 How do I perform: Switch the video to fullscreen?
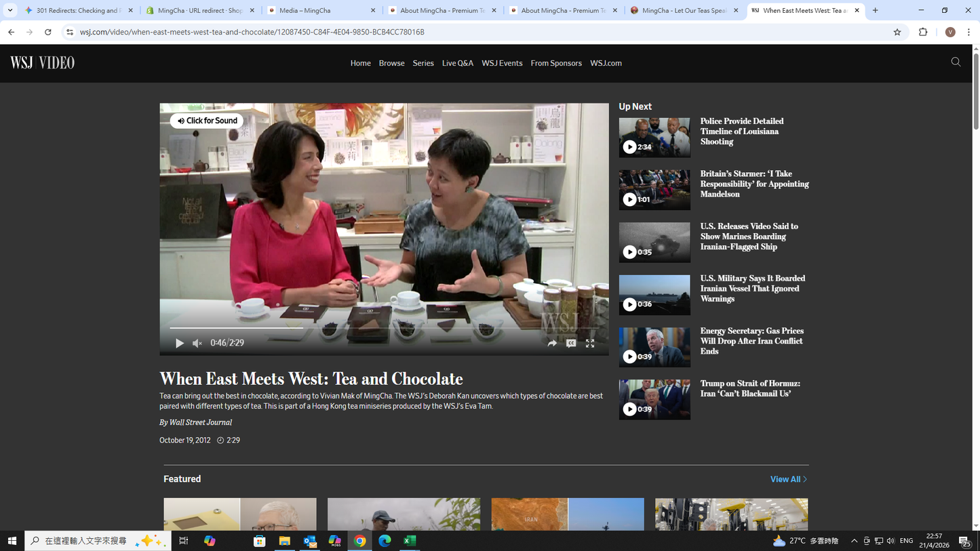[590, 344]
